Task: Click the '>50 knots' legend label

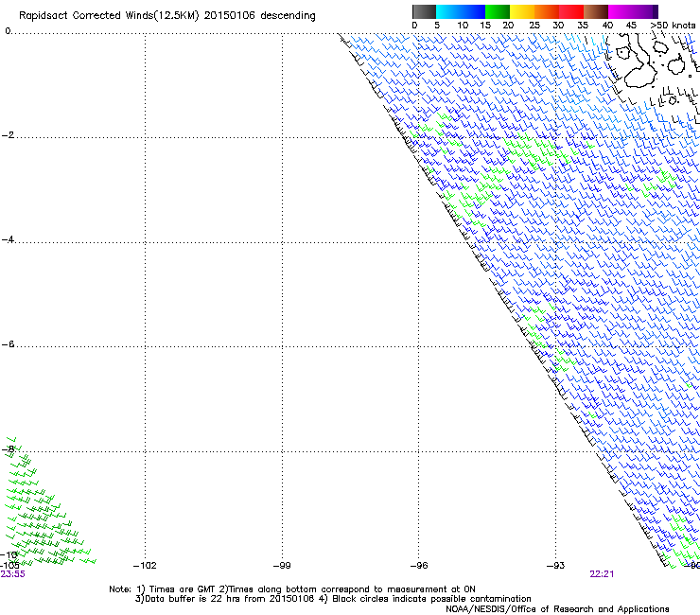Action: 673,26
